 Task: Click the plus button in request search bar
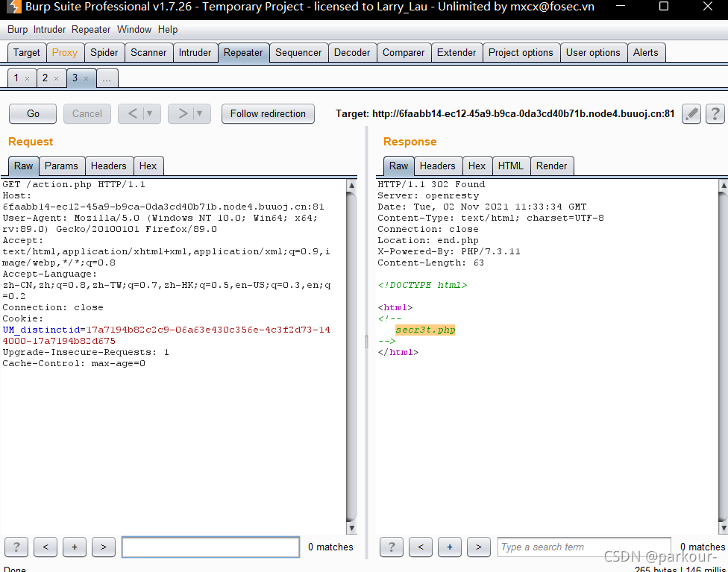(75, 547)
